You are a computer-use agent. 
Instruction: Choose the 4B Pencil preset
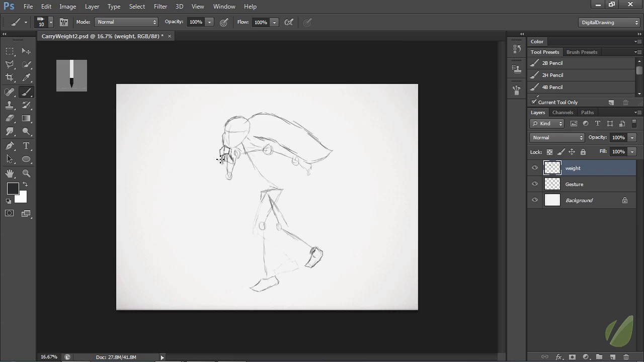[552, 87]
